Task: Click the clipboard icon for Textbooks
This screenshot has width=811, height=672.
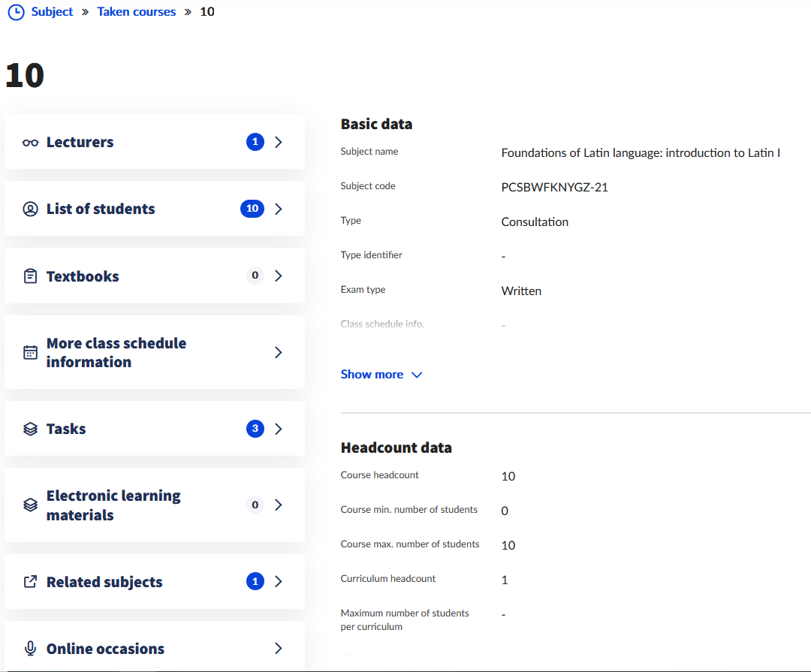Action: (30, 276)
